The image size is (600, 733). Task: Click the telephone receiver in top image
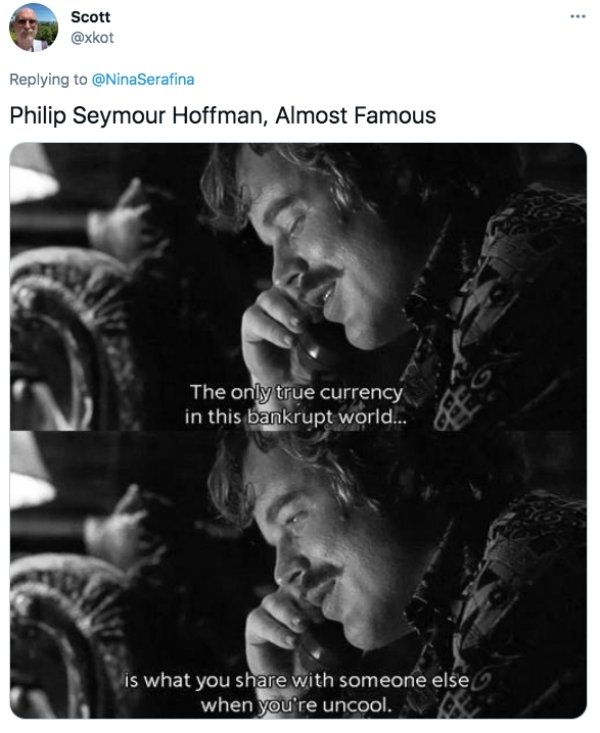point(318,348)
